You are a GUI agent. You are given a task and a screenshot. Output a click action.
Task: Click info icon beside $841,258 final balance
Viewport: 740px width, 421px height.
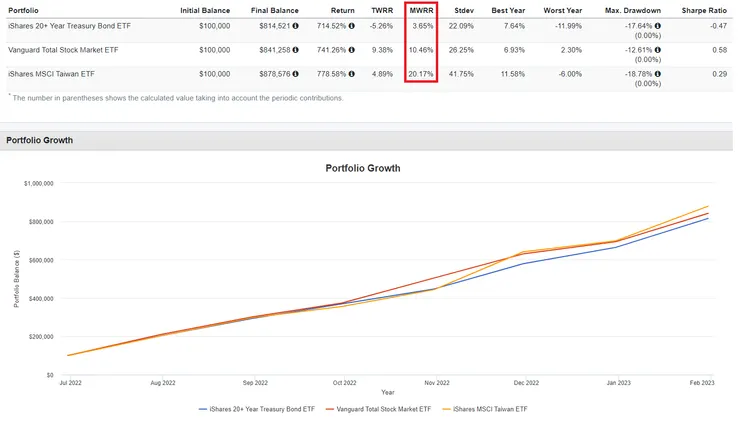(295, 50)
